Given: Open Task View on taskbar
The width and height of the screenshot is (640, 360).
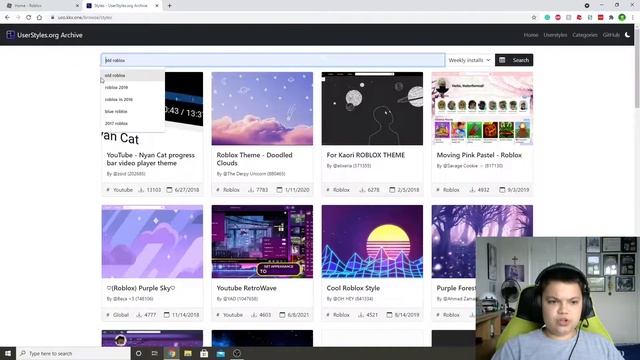Looking at the screenshot, I should point(155,353).
